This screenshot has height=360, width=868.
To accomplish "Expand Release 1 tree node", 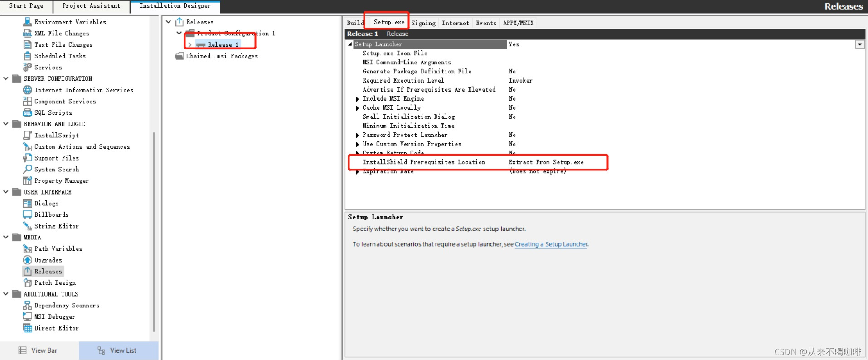I will pyautogui.click(x=190, y=44).
